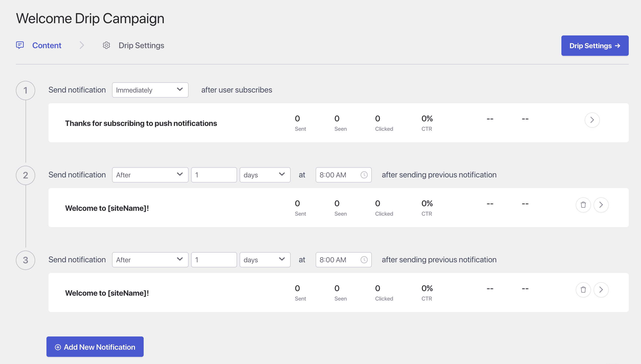Open step 3 days unit dropdown

265,260
